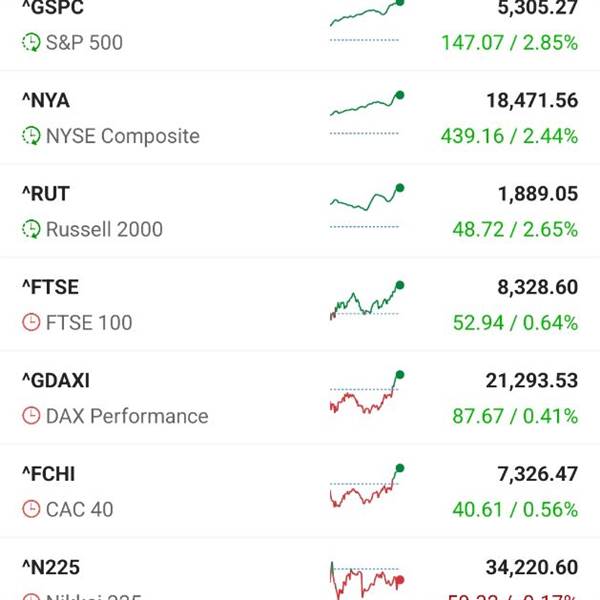
Task: Open the ^RUT sparkline chart
Action: pyautogui.click(x=367, y=207)
